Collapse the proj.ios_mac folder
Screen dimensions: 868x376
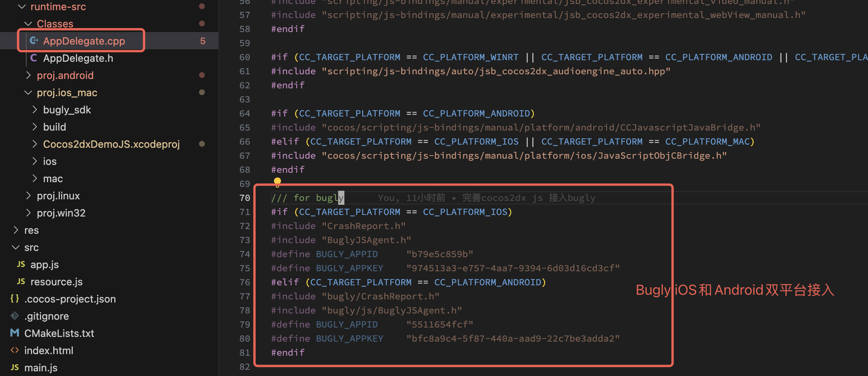(28, 93)
